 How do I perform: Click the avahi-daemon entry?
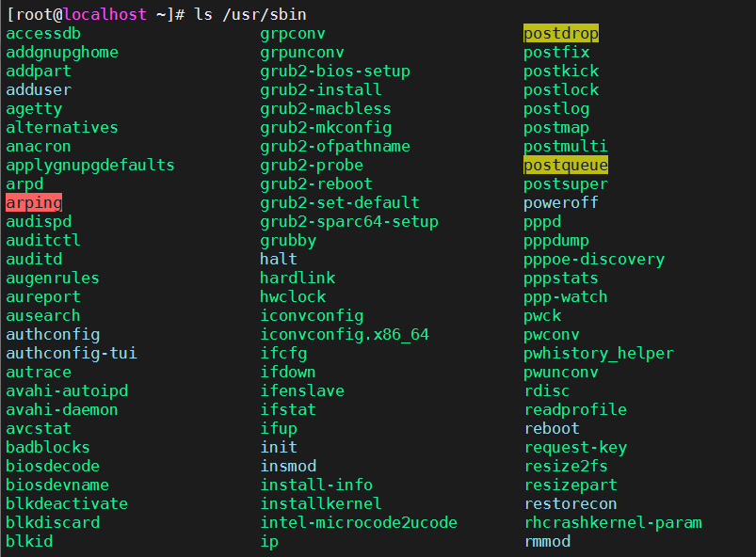(x=62, y=409)
